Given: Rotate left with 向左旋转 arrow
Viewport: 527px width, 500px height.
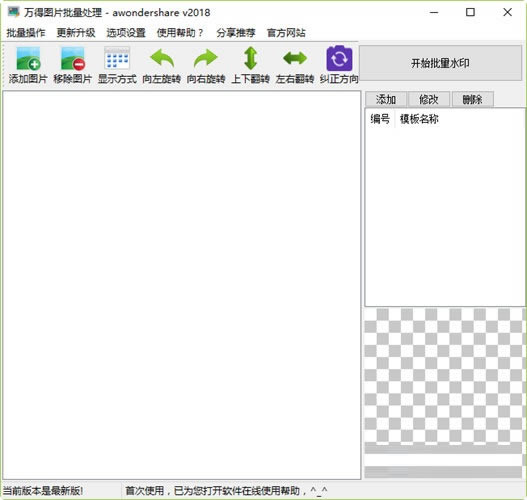Looking at the screenshot, I should pyautogui.click(x=162, y=59).
